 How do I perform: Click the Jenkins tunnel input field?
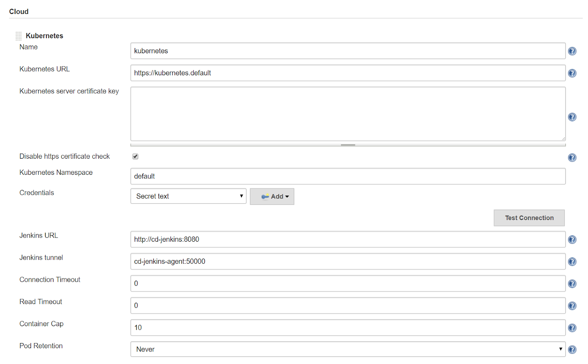348,262
